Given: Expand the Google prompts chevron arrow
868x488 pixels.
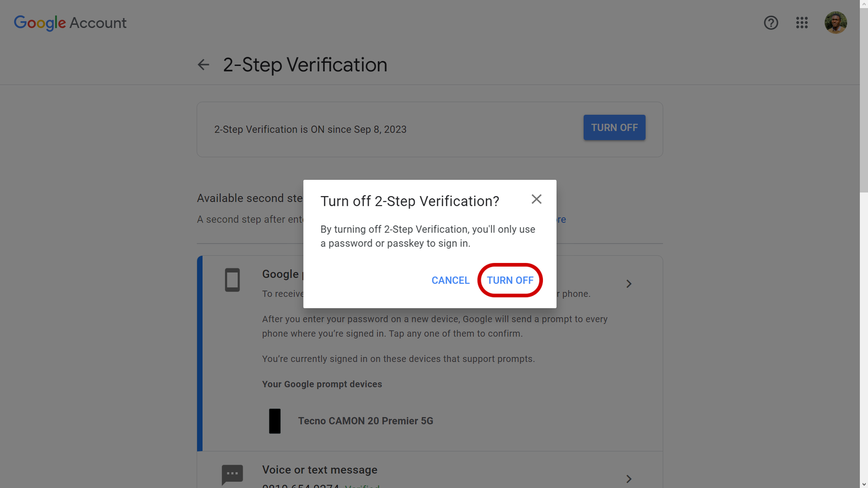Looking at the screenshot, I should 629,284.
